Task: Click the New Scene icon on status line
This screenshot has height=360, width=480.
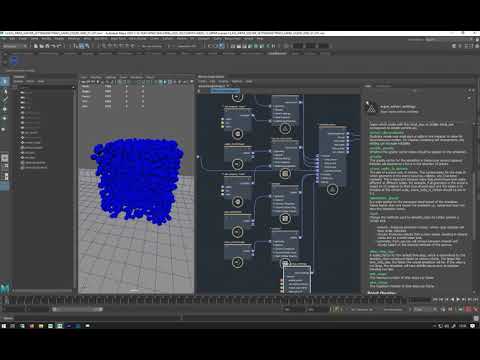Action: tap(36, 46)
